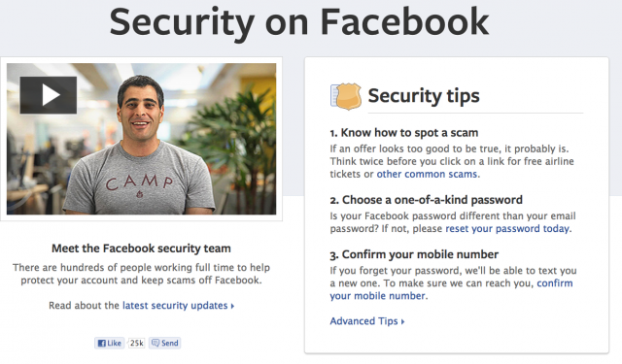Screen dimensions: 622x364
Task: Click the security shield badge icon
Action: [x=346, y=96]
